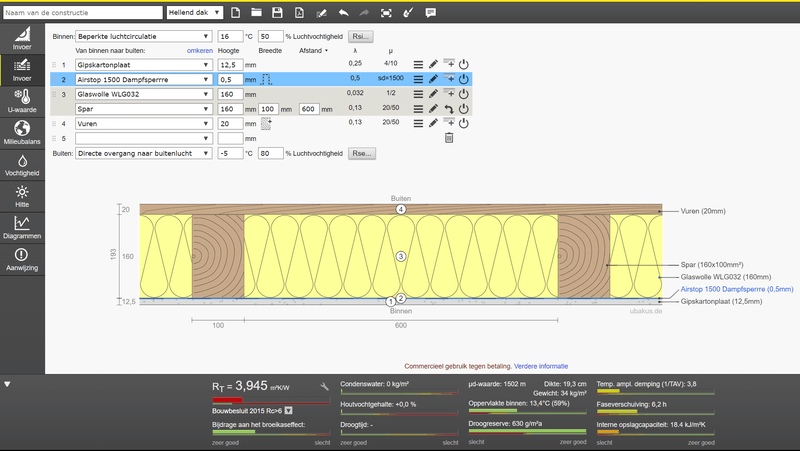The height and width of the screenshot is (451, 800).
Task: Open the feedback speech bubble icon
Action: pos(431,13)
